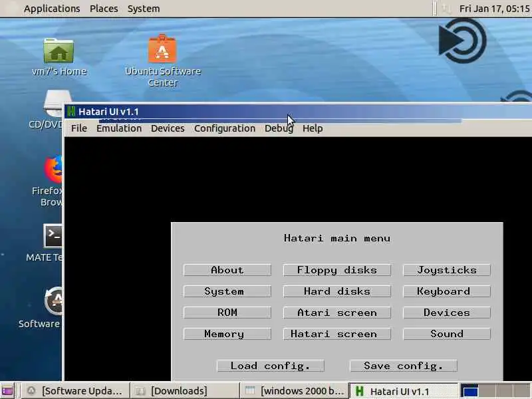The image size is (532, 399).
Task: Open MATE Terminal desktop icon
Action: [53, 236]
